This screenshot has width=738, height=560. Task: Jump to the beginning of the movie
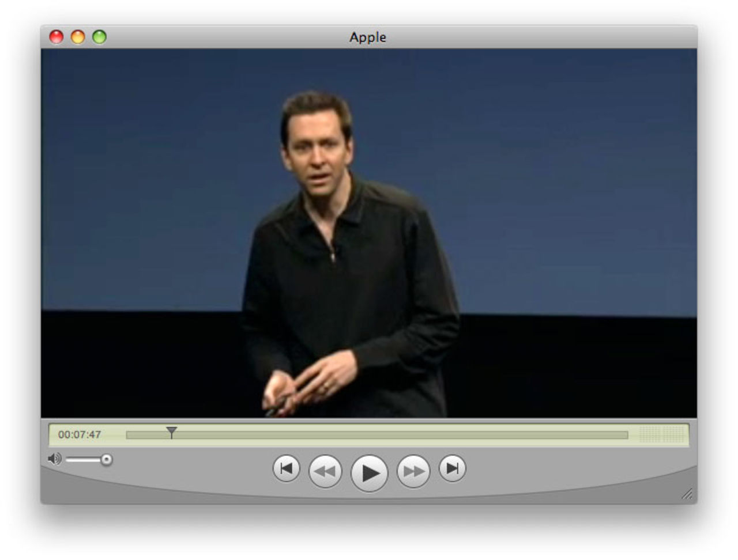[x=287, y=468]
